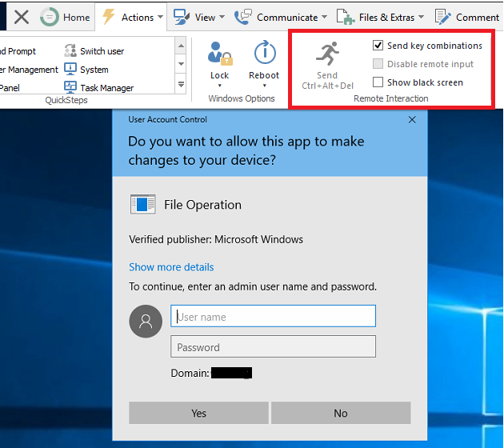Click the Yes button
The width and height of the screenshot is (504, 448).
[198, 413]
